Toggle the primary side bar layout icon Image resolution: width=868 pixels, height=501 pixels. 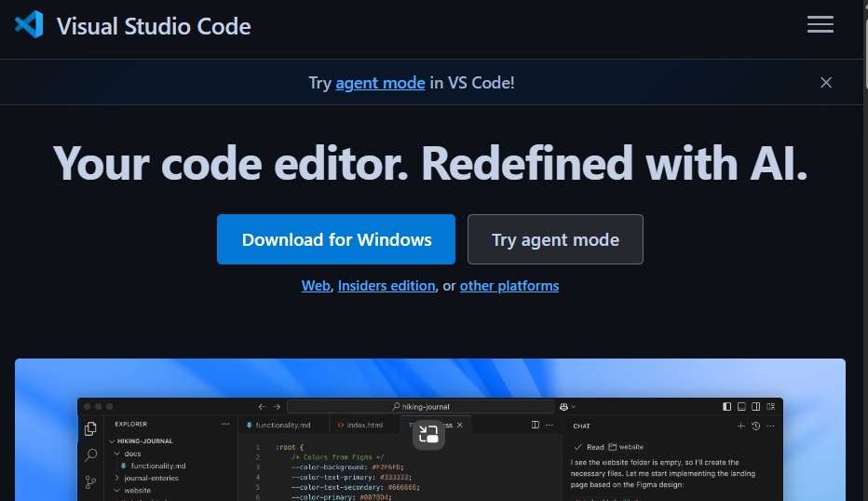click(x=726, y=406)
